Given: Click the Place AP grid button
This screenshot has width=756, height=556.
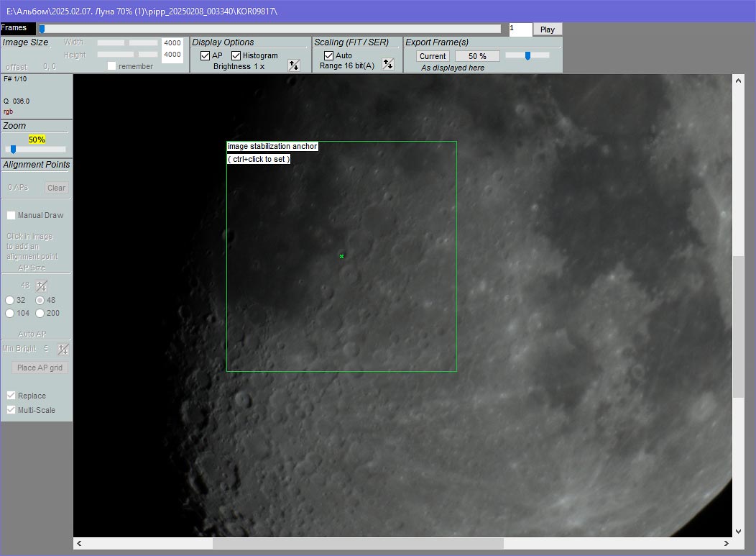Looking at the screenshot, I should click(40, 368).
